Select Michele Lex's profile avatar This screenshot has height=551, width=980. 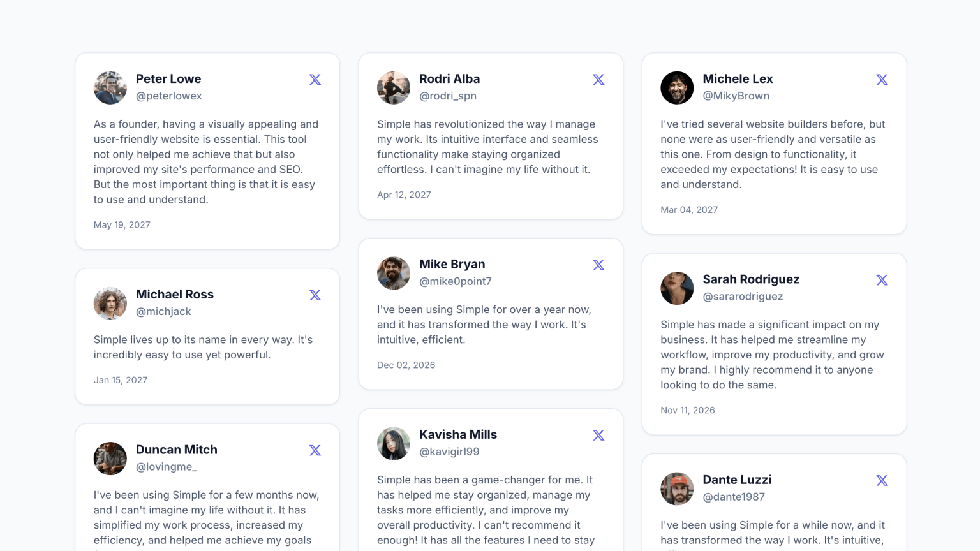click(677, 88)
